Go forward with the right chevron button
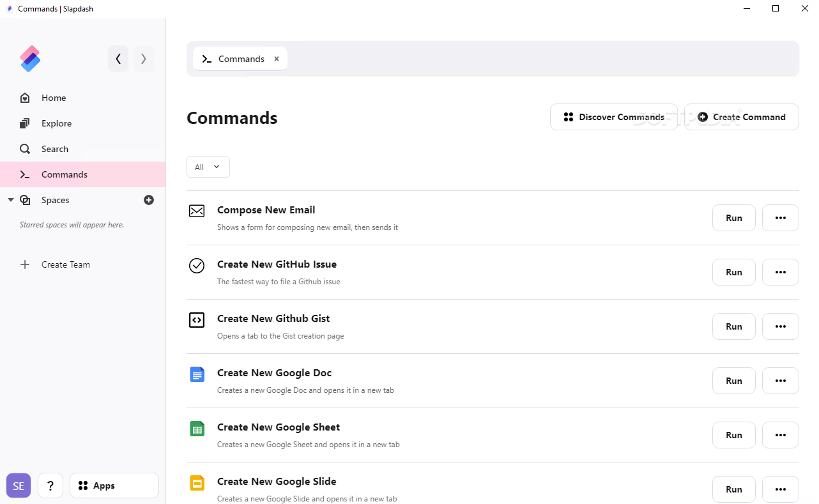The width and height of the screenshot is (819, 504). pyautogui.click(x=144, y=59)
